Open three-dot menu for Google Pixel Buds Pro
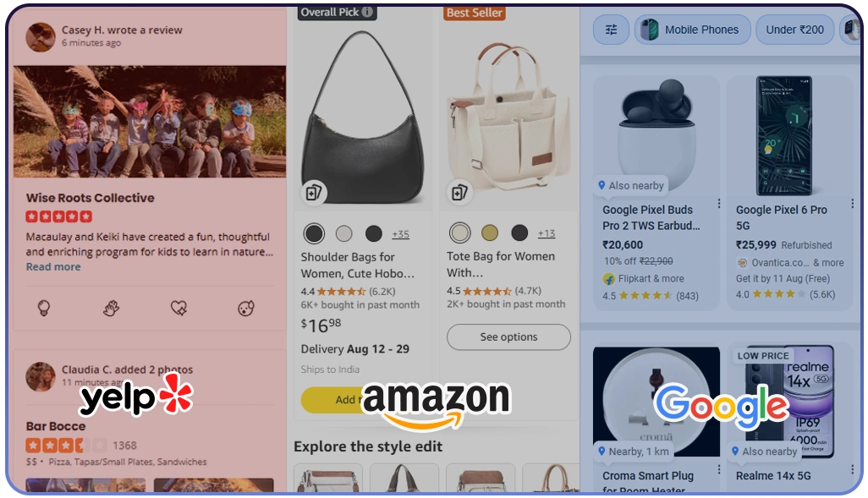The width and height of the screenshot is (868, 498). point(718,203)
